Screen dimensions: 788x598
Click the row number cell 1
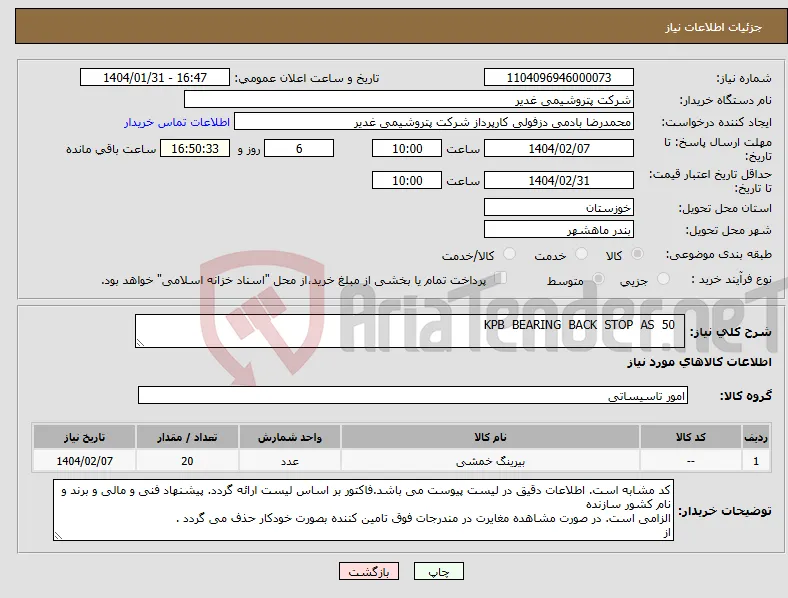[x=756, y=461]
